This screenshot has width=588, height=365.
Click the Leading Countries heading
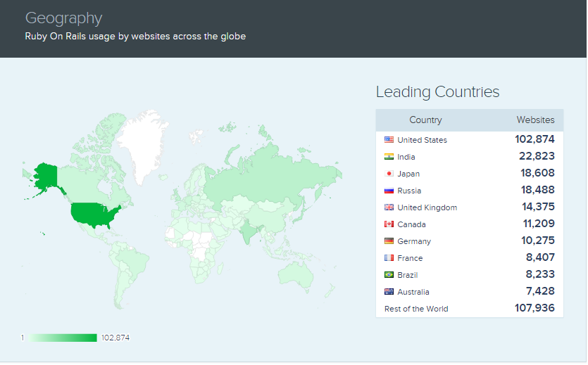(437, 91)
